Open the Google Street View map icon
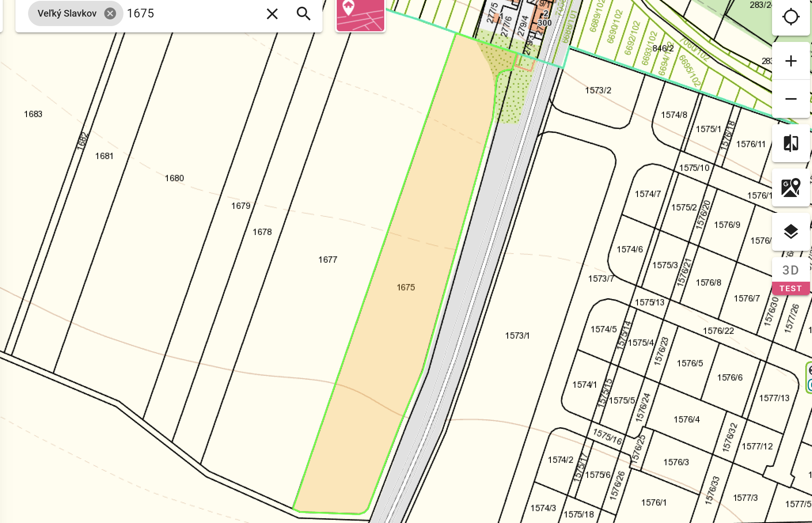The width and height of the screenshot is (812, 523). [x=791, y=188]
